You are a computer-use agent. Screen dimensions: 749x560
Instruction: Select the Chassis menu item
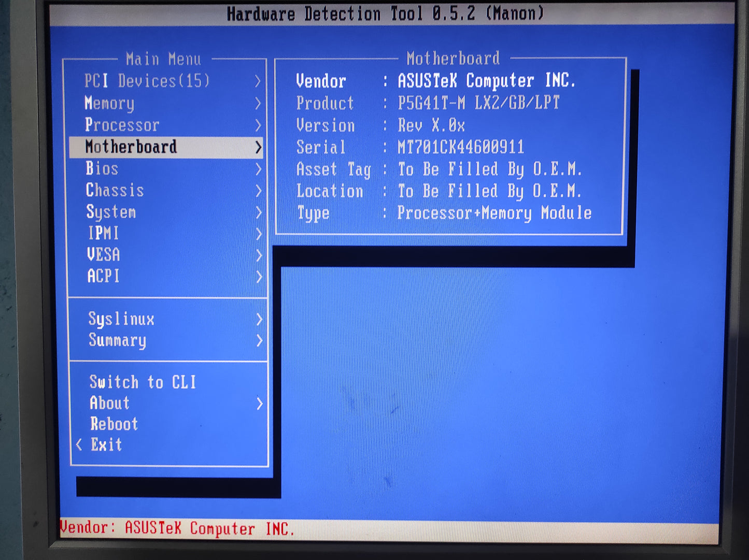pyautogui.click(x=115, y=191)
